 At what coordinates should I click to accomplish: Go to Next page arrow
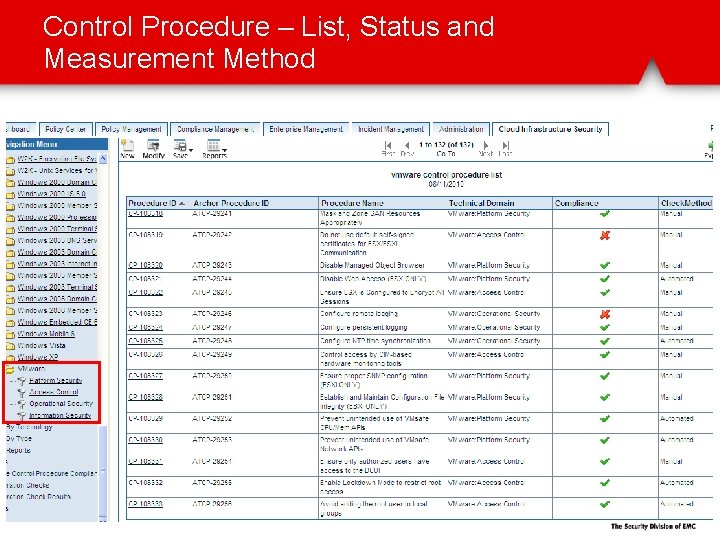486,146
